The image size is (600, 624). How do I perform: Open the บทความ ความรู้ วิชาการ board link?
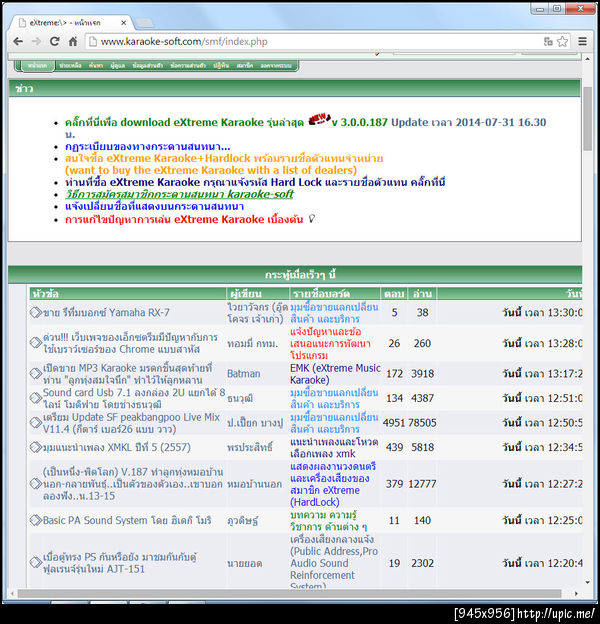[x=328, y=520]
